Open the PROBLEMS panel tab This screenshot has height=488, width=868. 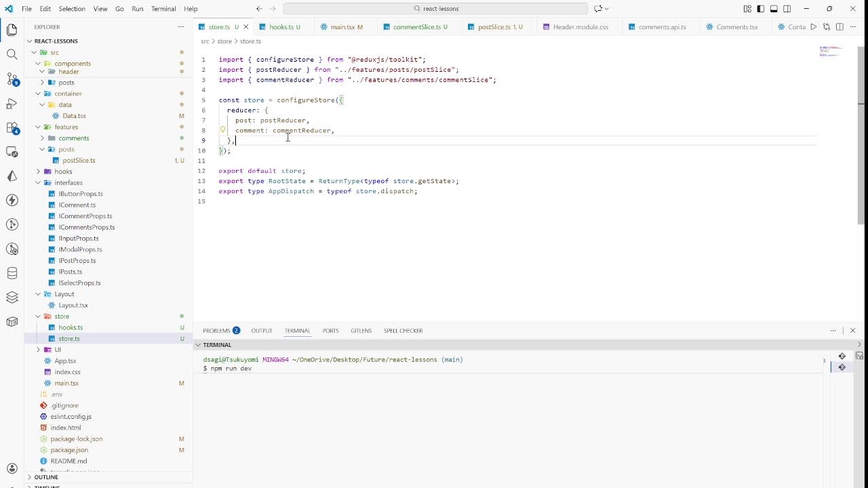pyautogui.click(x=221, y=331)
